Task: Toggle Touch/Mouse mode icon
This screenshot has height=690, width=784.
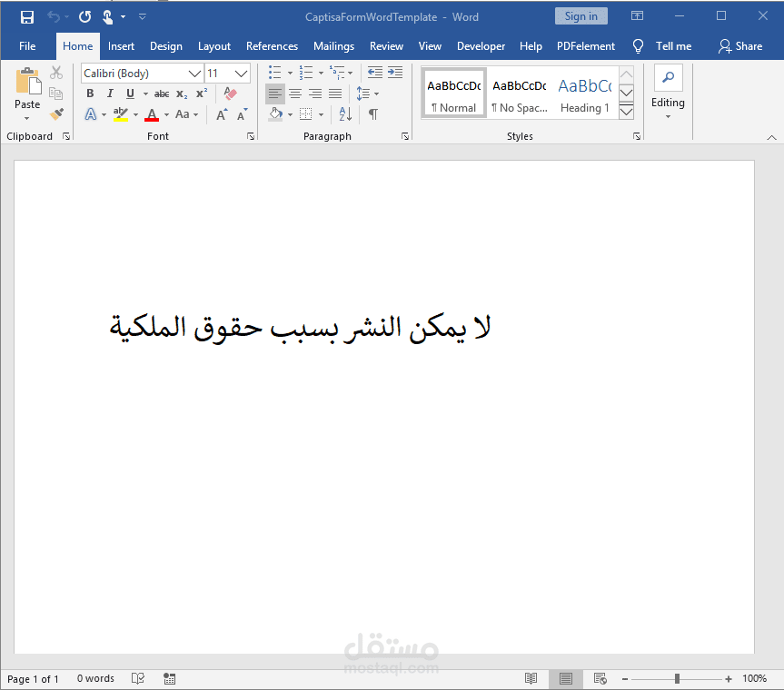Action: click(x=107, y=17)
